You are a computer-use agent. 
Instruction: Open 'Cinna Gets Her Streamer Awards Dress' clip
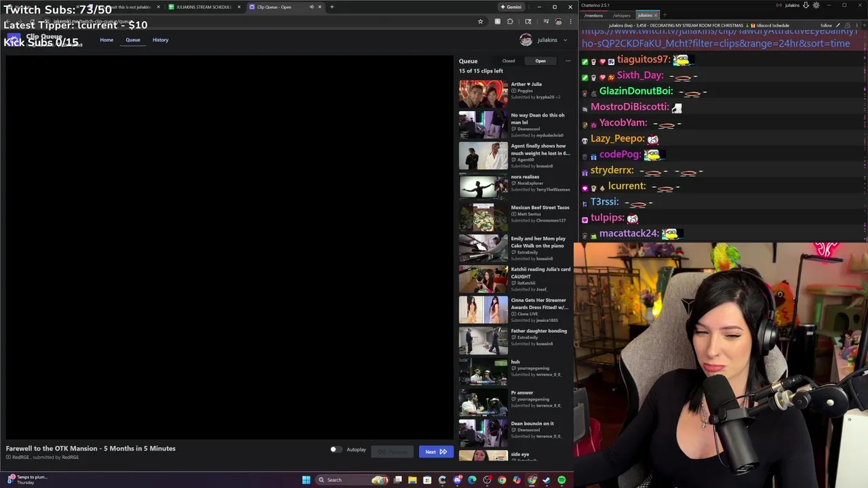click(515, 310)
